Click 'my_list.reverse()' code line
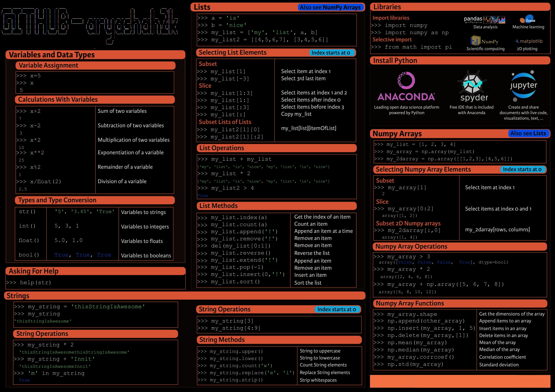555x392 pixels. [x=233, y=253]
